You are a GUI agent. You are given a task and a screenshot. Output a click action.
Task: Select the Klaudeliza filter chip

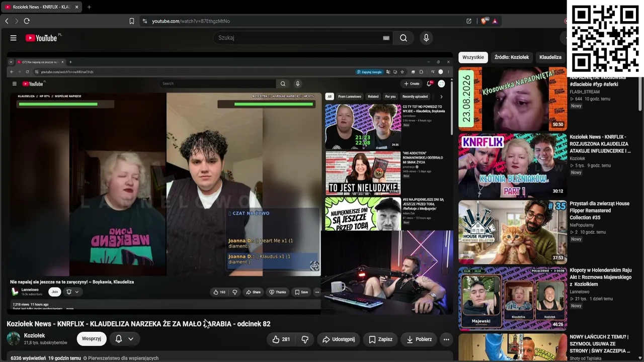click(x=550, y=57)
